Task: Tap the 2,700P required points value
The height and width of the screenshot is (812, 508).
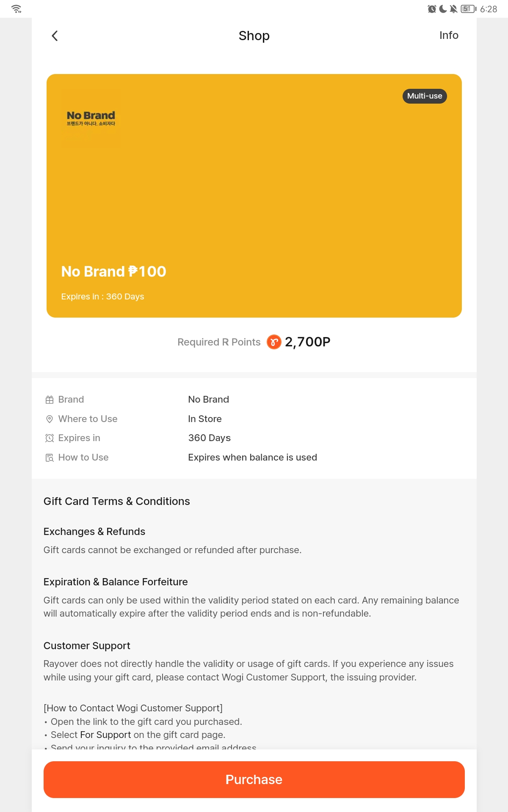Action: (307, 342)
